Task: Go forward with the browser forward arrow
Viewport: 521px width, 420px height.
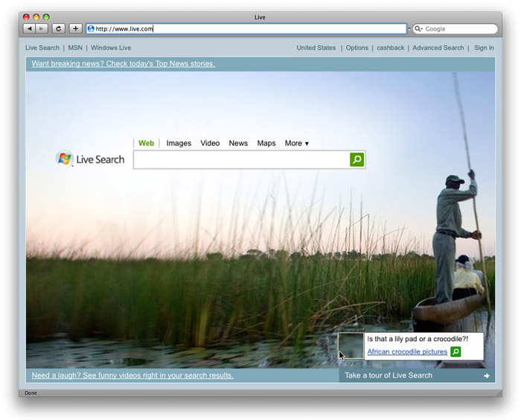Action: click(x=42, y=28)
